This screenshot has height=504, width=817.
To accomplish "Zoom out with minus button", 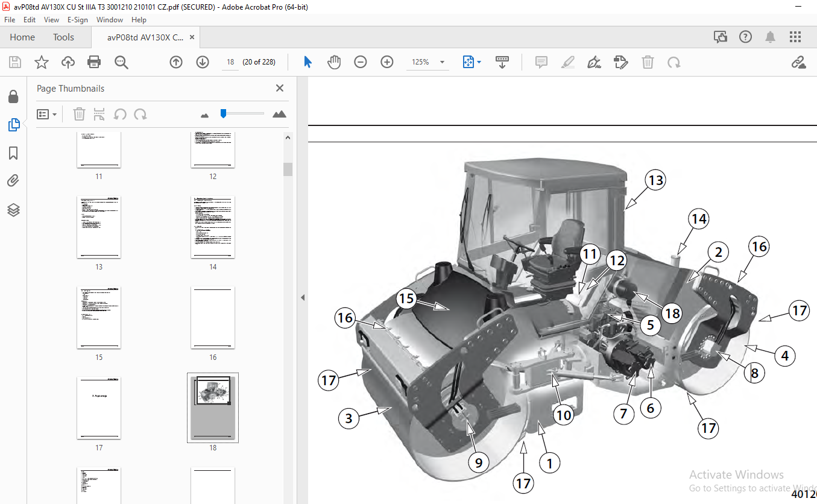I will 361,62.
